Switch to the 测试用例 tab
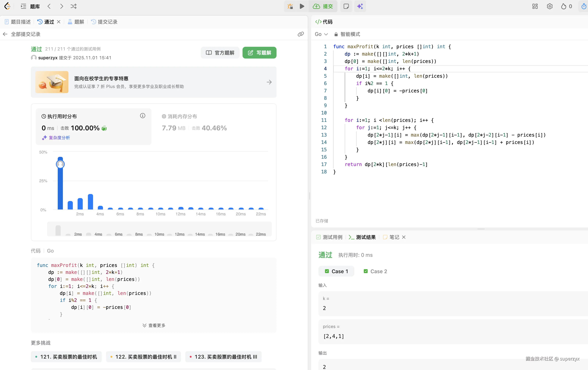The height and width of the screenshot is (370, 588). pyautogui.click(x=329, y=237)
